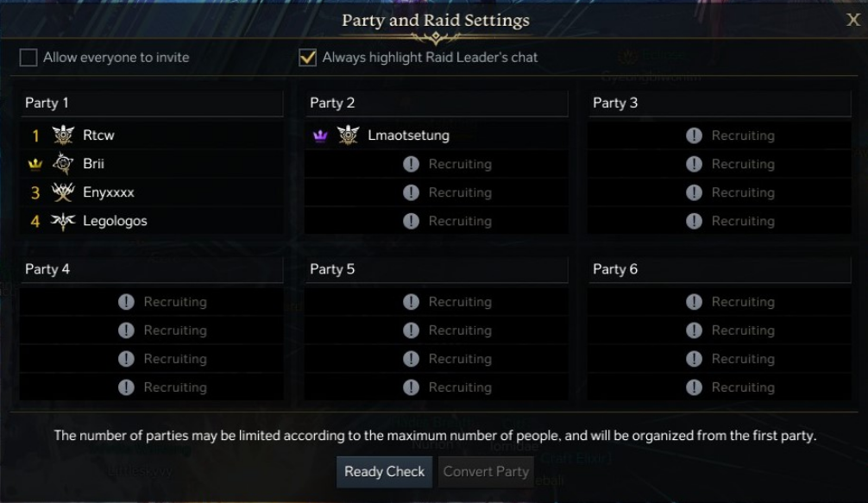This screenshot has height=503, width=868.
Task: Click the Convert Party button
Action: click(486, 472)
